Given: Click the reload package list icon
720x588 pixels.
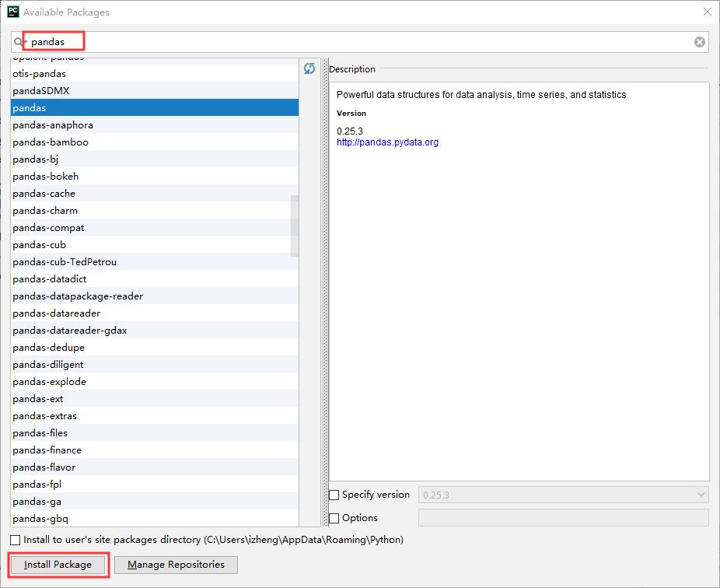Looking at the screenshot, I should [309, 68].
